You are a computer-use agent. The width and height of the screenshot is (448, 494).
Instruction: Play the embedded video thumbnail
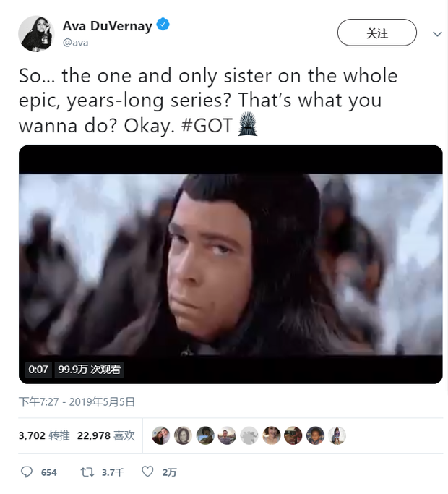pos(231,264)
